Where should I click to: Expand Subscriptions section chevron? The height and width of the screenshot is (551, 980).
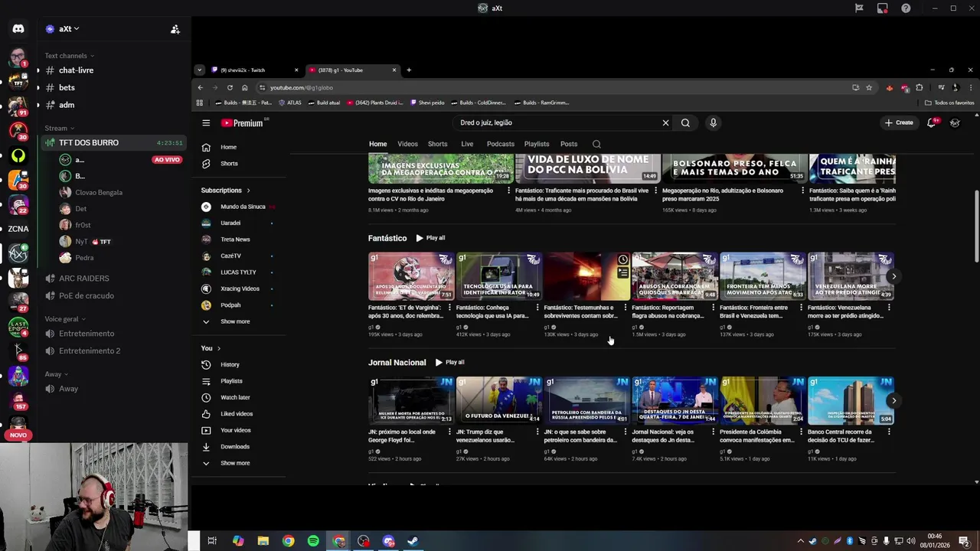click(x=248, y=190)
